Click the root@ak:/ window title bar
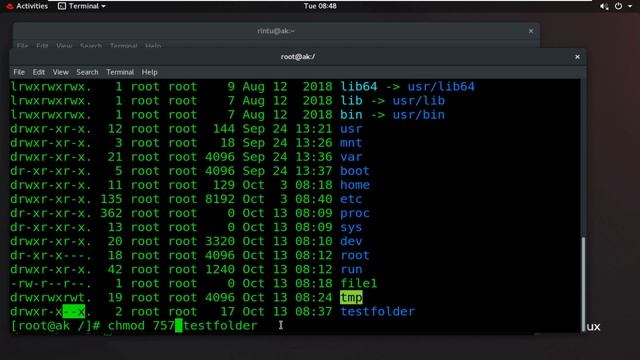This screenshot has width=640, height=360. (x=298, y=57)
